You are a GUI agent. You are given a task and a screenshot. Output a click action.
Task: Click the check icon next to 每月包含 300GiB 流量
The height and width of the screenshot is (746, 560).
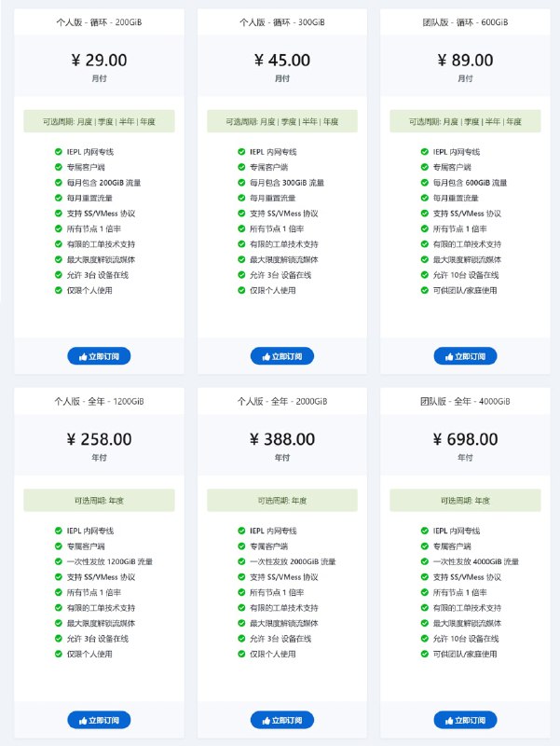pyautogui.click(x=241, y=182)
